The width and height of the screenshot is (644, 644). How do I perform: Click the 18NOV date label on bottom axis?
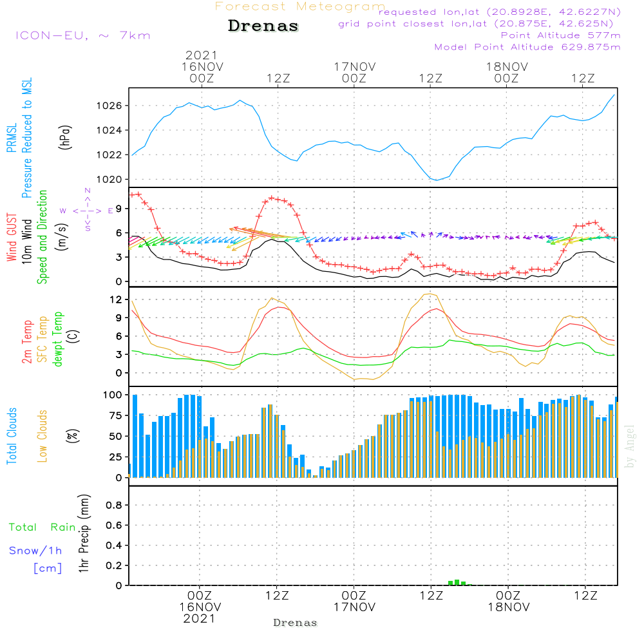coord(507,607)
